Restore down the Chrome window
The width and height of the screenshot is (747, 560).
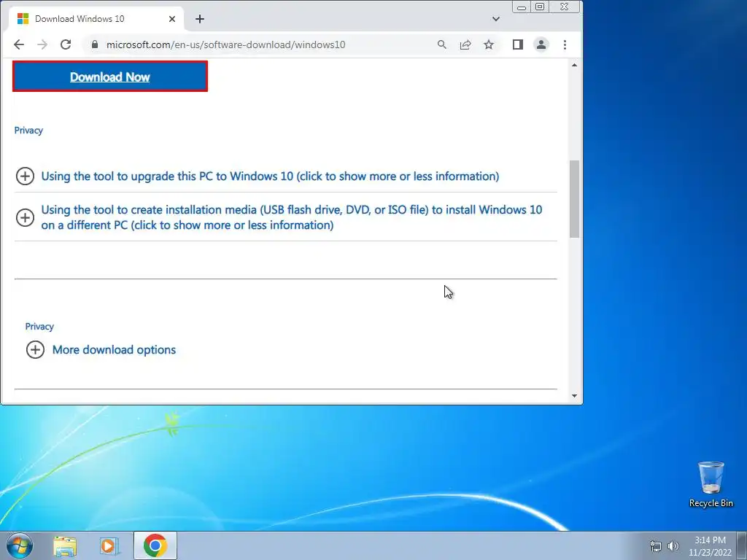point(540,7)
